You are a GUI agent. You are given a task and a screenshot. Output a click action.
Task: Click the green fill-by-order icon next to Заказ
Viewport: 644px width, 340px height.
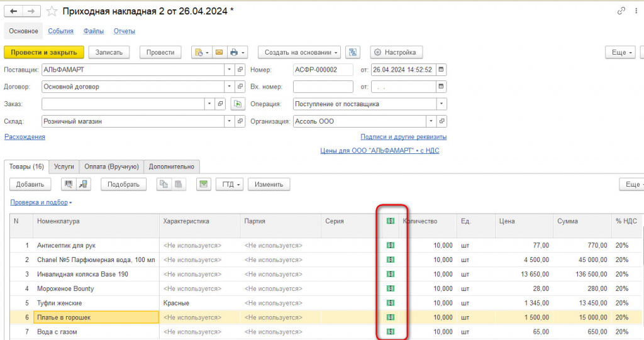point(237,104)
